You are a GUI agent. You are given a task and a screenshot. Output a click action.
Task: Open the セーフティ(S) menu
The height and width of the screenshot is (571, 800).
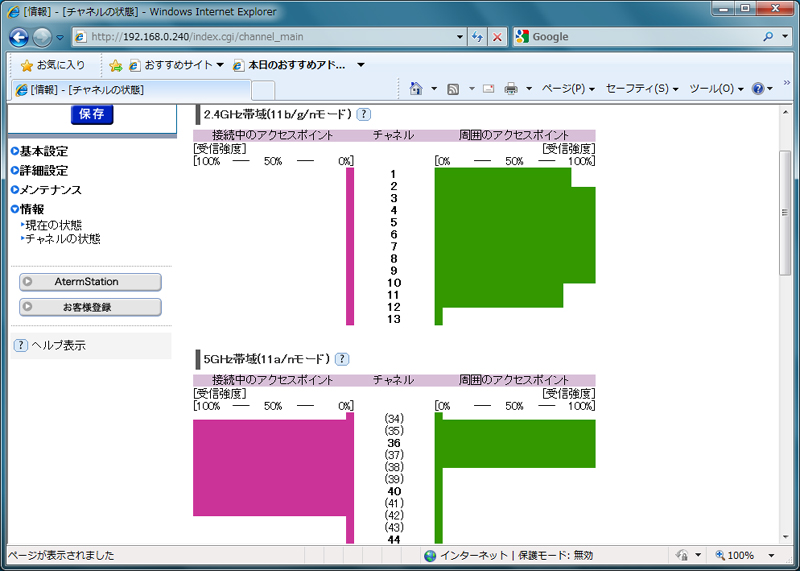642,89
